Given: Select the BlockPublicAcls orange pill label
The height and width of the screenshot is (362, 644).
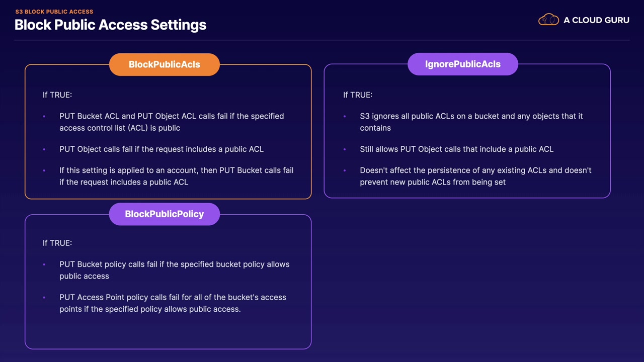Looking at the screenshot, I should 165,64.
